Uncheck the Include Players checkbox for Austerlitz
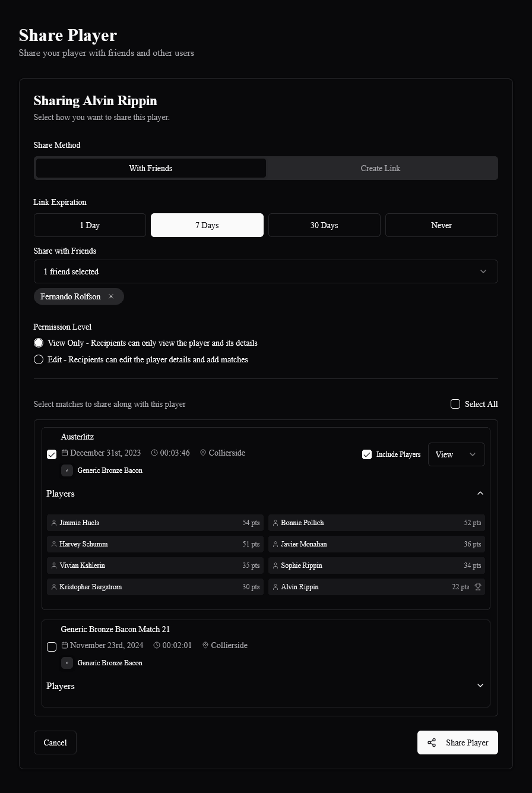532x793 pixels. [367, 454]
